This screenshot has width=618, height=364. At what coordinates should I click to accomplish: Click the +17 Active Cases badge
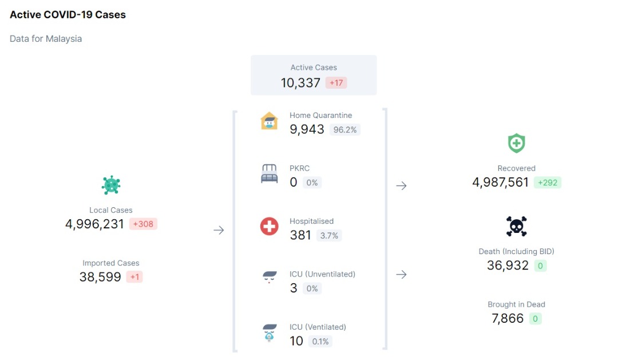(x=336, y=83)
